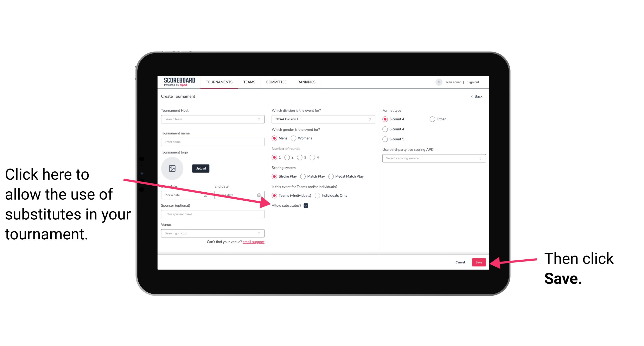The width and height of the screenshot is (644, 346).
Task: Select round 4 radio button
Action: 313,157
